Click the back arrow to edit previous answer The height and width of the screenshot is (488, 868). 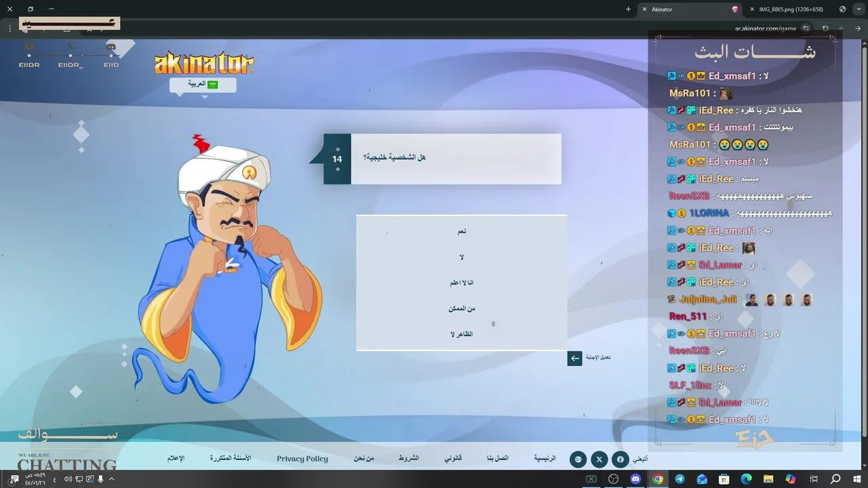coord(574,358)
